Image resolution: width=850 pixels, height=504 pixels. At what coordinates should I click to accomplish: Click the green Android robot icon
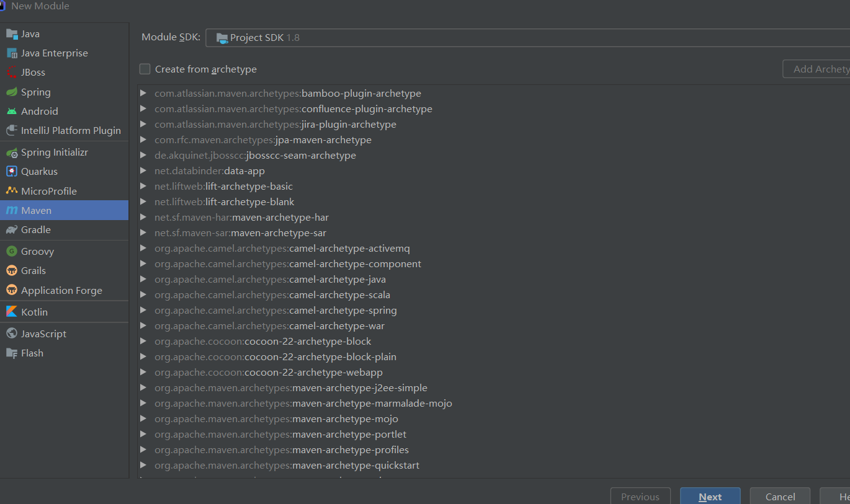(11, 112)
